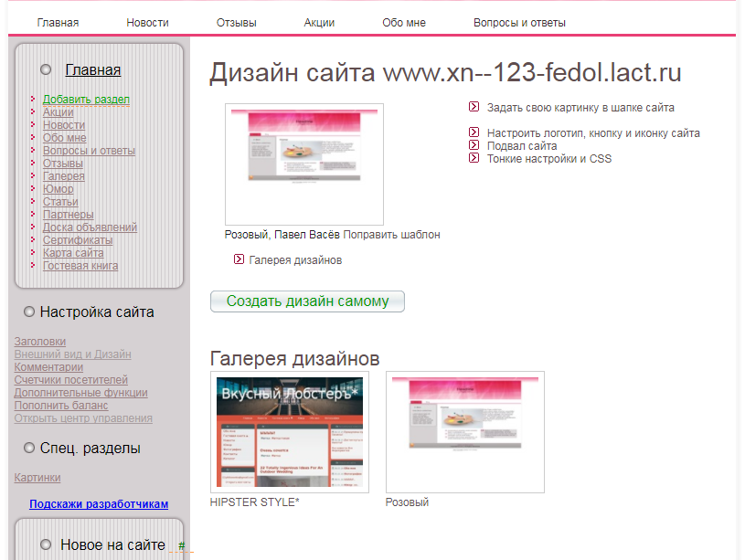Open the "Подскажи разработчикам" link
Viewport: 745px width, 560px height.
coord(97,503)
